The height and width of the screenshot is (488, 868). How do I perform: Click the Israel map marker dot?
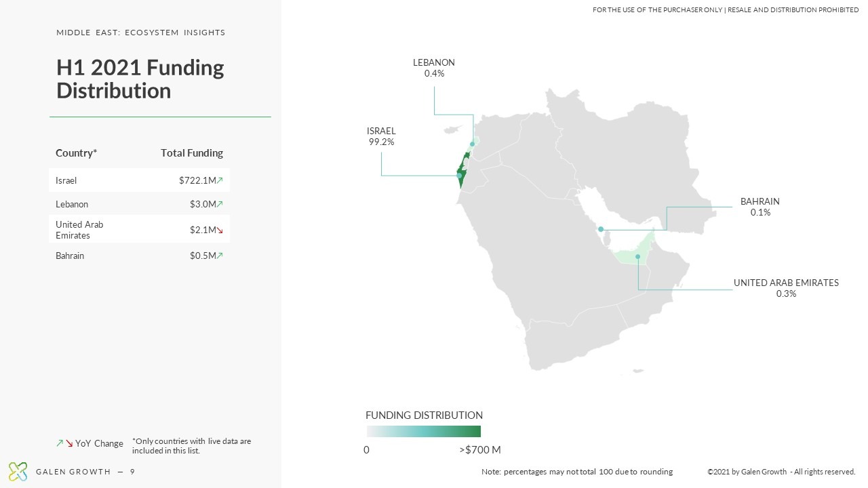coord(459,176)
